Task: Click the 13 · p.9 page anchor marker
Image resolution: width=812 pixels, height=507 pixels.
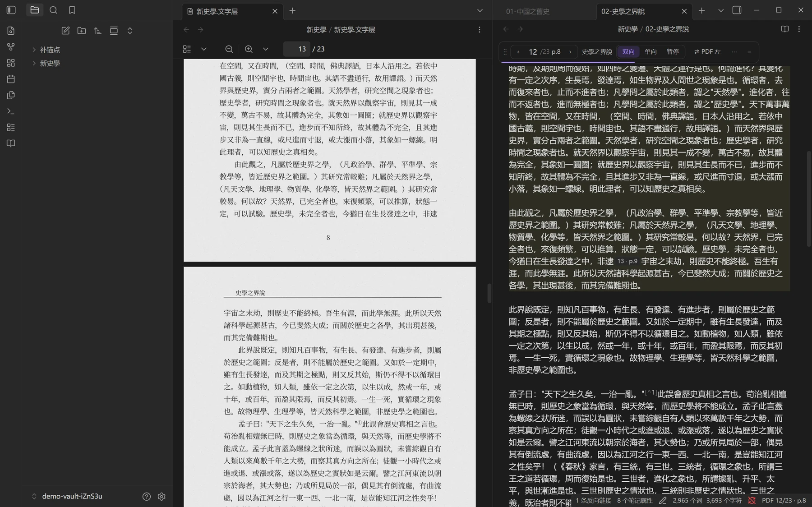Action: pyautogui.click(x=627, y=261)
